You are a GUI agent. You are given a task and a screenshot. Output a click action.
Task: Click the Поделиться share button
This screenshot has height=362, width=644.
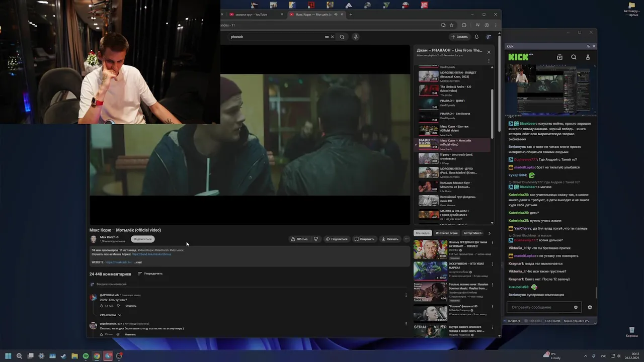337,239
